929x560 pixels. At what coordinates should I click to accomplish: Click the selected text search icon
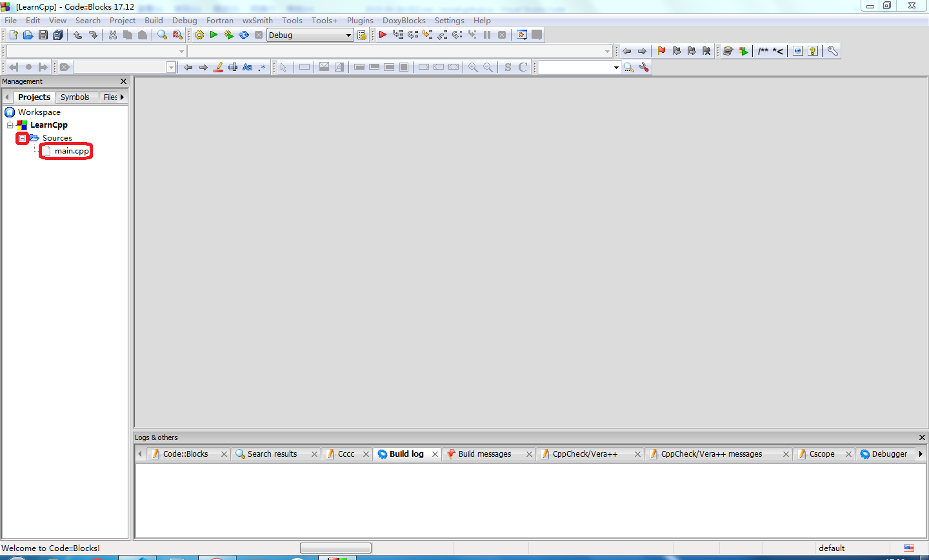coord(233,67)
